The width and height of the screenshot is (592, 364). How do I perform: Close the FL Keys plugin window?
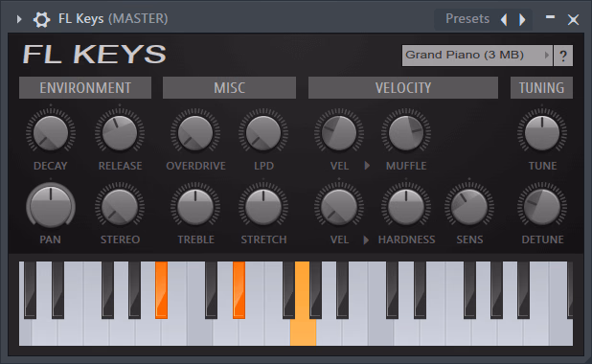pos(573,19)
